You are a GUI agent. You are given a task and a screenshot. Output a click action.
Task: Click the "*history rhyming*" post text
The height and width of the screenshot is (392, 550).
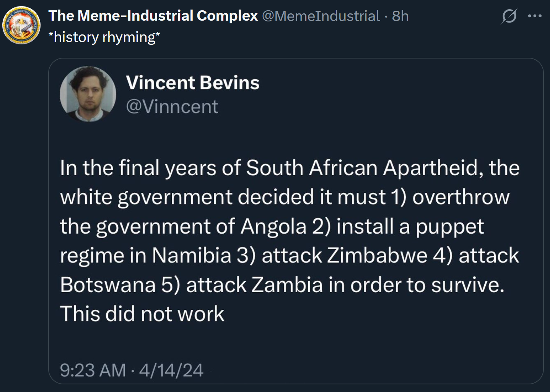(104, 37)
